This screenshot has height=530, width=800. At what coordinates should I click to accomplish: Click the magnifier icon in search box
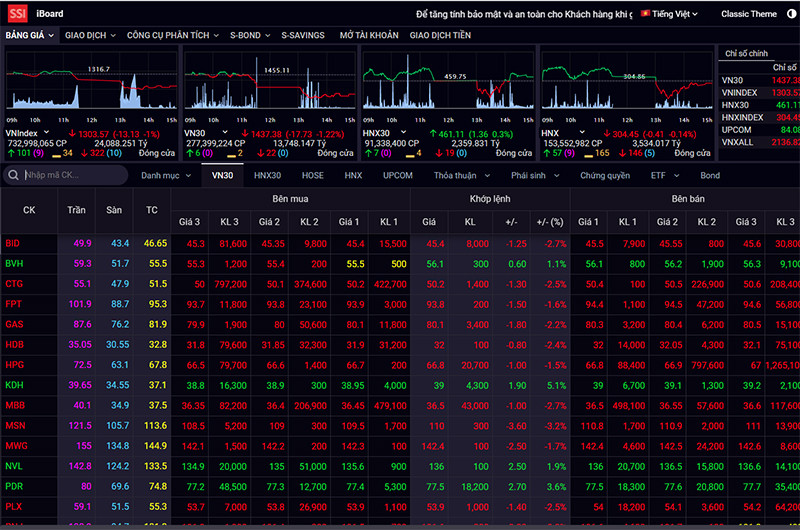(14, 175)
